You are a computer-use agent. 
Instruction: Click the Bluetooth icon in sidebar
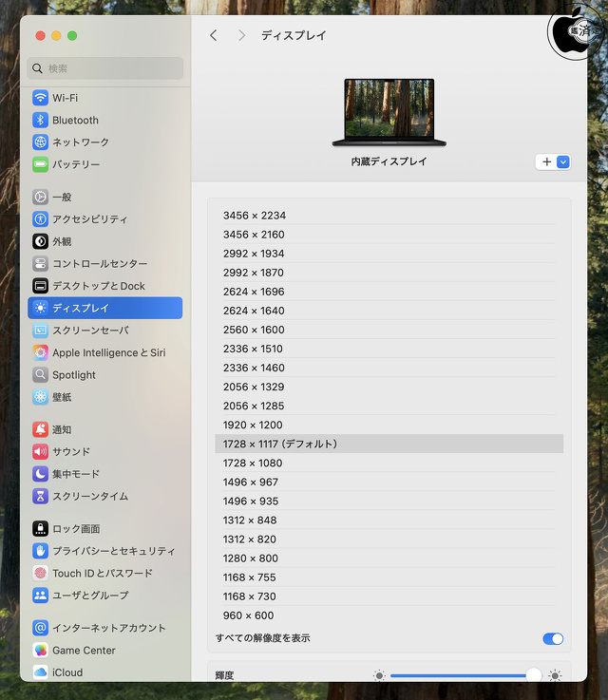coord(40,120)
